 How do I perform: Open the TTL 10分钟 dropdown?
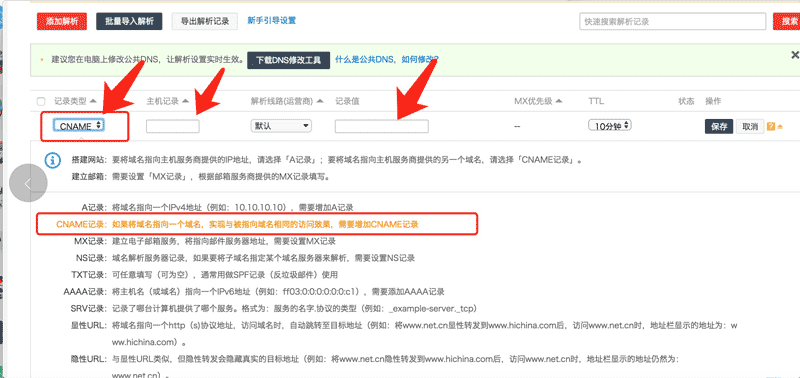click(x=610, y=125)
